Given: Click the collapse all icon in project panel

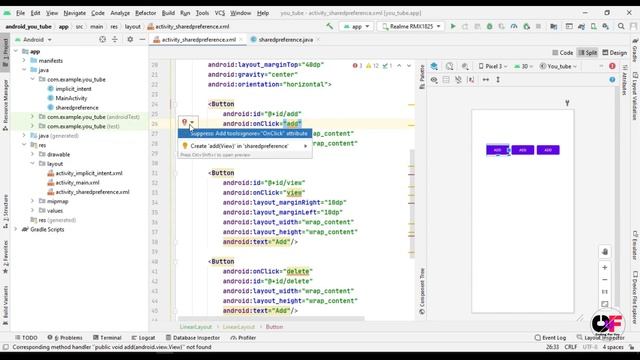Looking at the screenshot, I should coord(115,40).
